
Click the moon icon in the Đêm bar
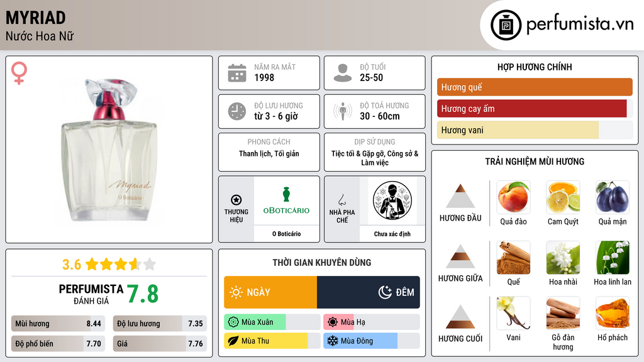click(385, 292)
